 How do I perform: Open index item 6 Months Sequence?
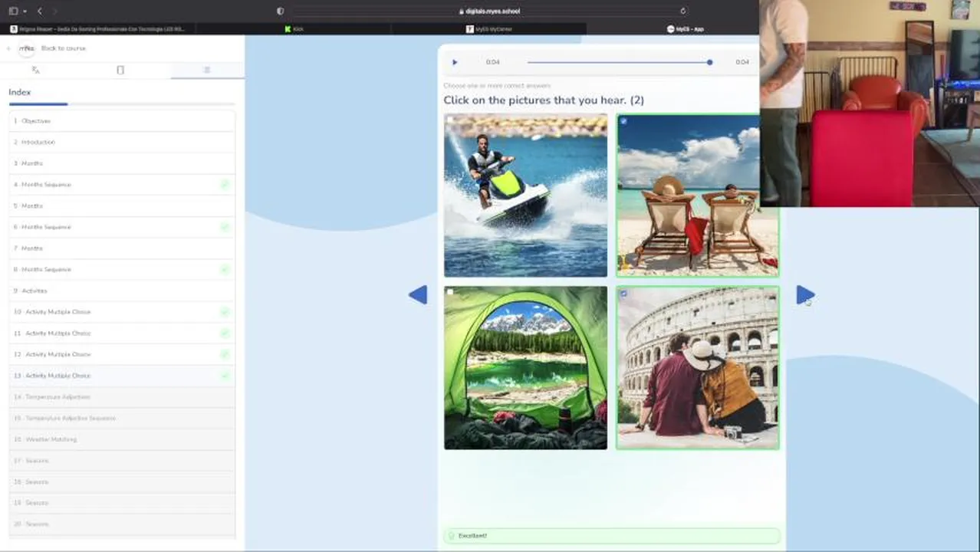[x=122, y=227]
